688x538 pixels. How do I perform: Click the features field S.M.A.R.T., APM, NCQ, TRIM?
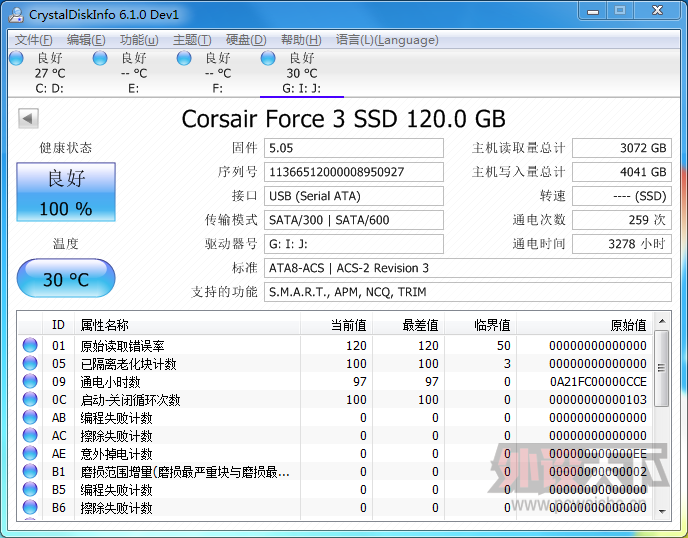coord(468,292)
